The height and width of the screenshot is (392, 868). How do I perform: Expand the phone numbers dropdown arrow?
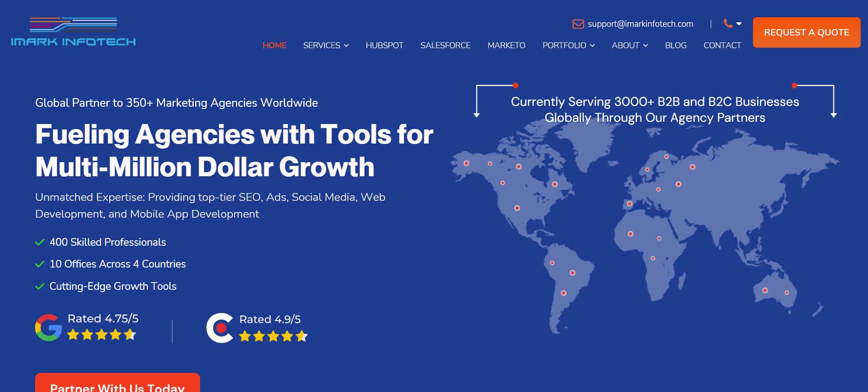pos(739,24)
